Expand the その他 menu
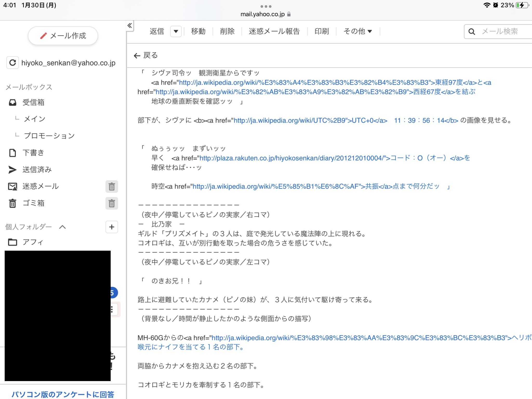The width and height of the screenshot is (532, 399). tap(358, 31)
